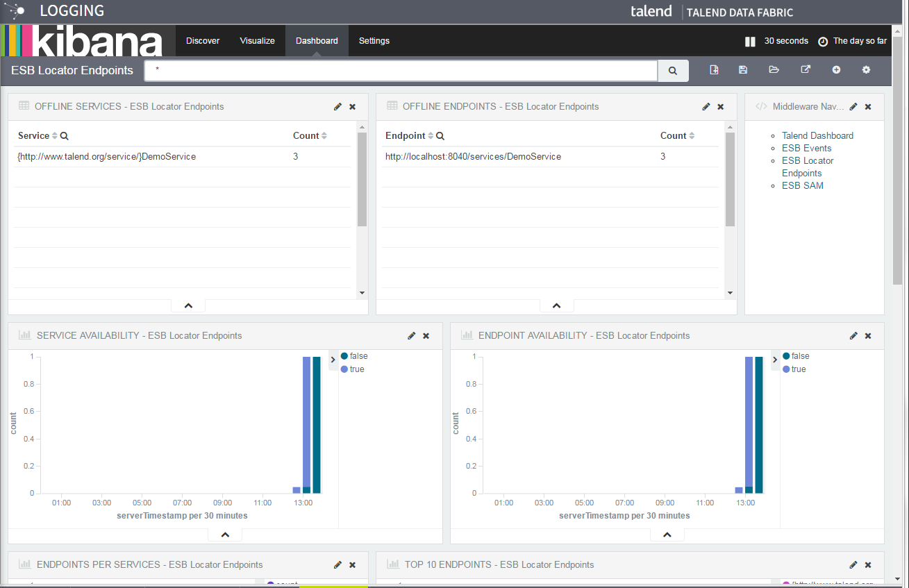The image size is (909, 588).
Task: Open the Load Saved Dashboard folder icon
Action: [x=774, y=70]
